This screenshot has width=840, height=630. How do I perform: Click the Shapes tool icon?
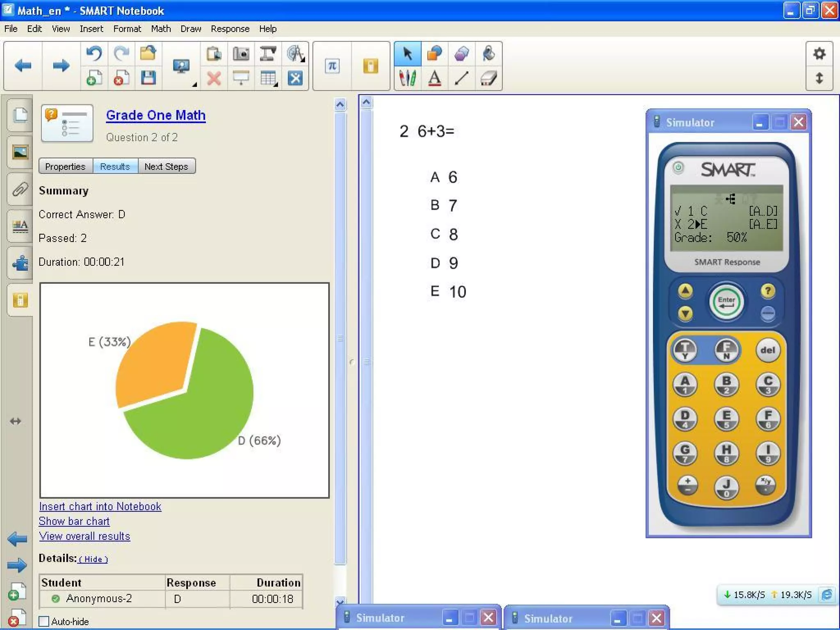pyautogui.click(x=434, y=54)
